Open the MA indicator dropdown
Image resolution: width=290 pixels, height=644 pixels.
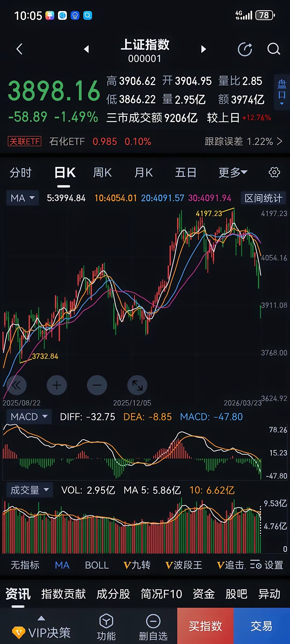pyautogui.click(x=23, y=198)
